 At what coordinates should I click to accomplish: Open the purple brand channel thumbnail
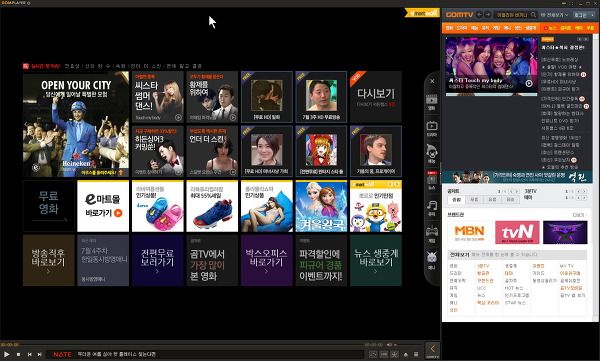pos(565,232)
